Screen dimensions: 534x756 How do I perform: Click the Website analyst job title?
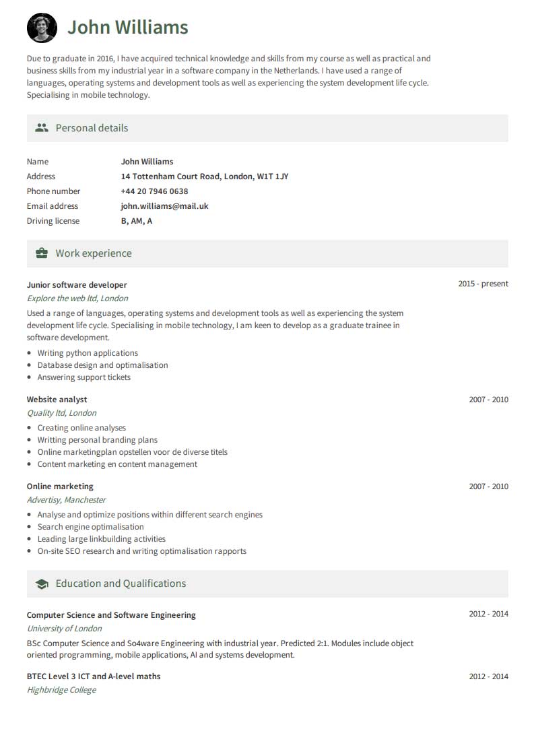57,400
